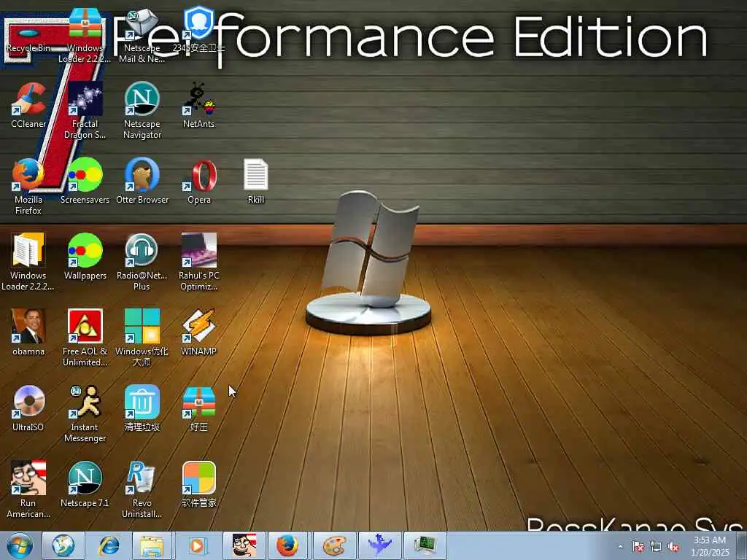747x560 pixels.
Task: Click the taskbar clock showing 3:53 AM
Action: click(710, 546)
